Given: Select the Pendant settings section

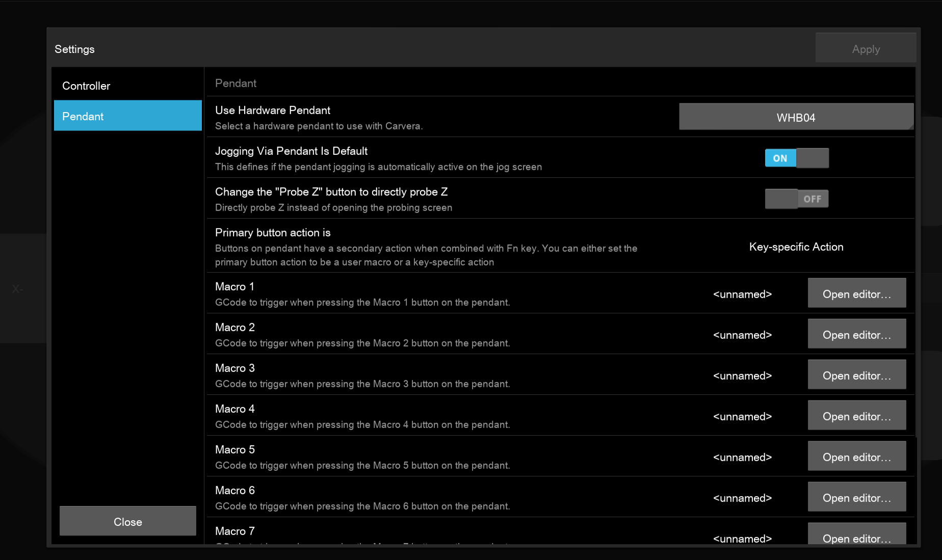Looking at the screenshot, I should tap(127, 116).
